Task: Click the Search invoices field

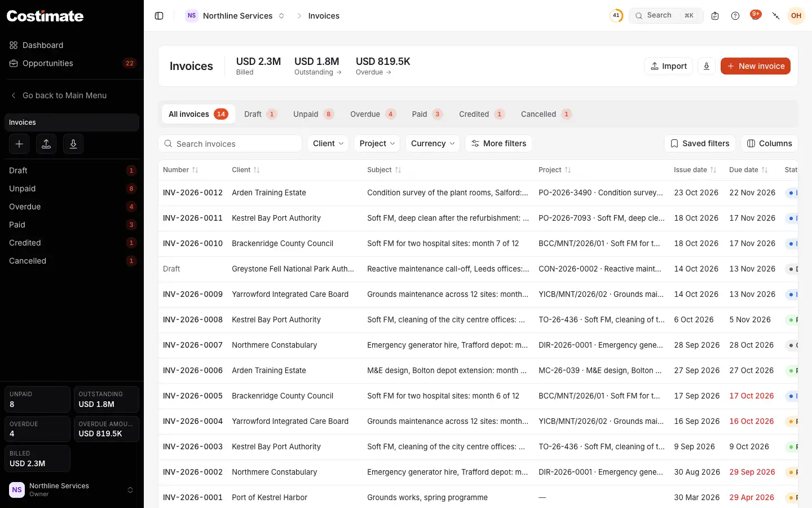Action: pos(230,143)
